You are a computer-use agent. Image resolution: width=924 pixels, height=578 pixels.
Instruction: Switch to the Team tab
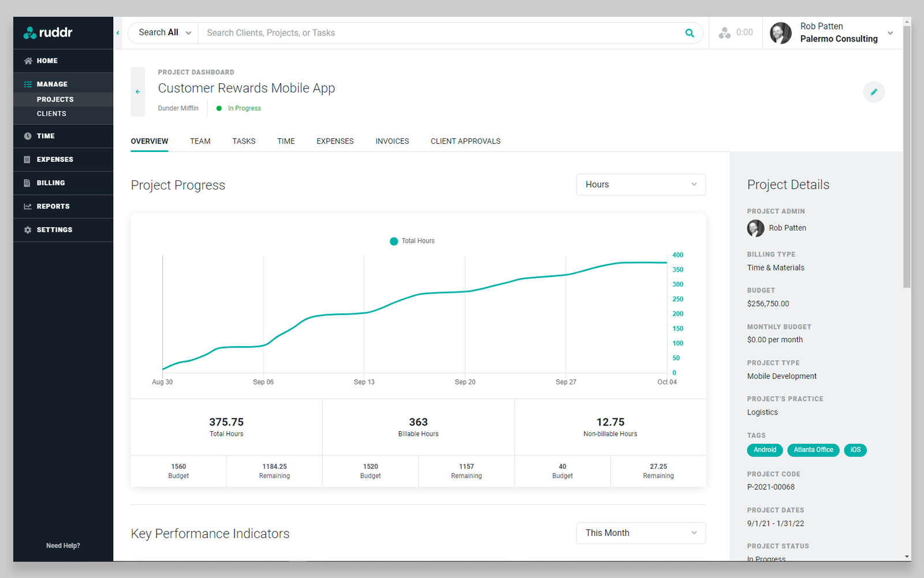[x=200, y=141]
